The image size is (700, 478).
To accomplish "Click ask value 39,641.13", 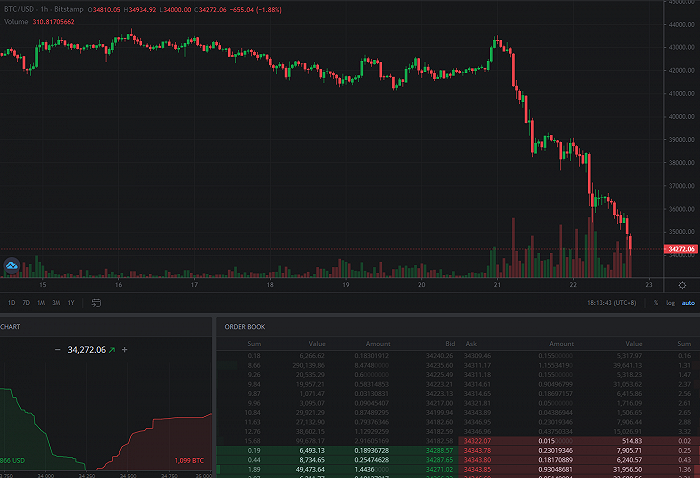I will pos(629,366).
